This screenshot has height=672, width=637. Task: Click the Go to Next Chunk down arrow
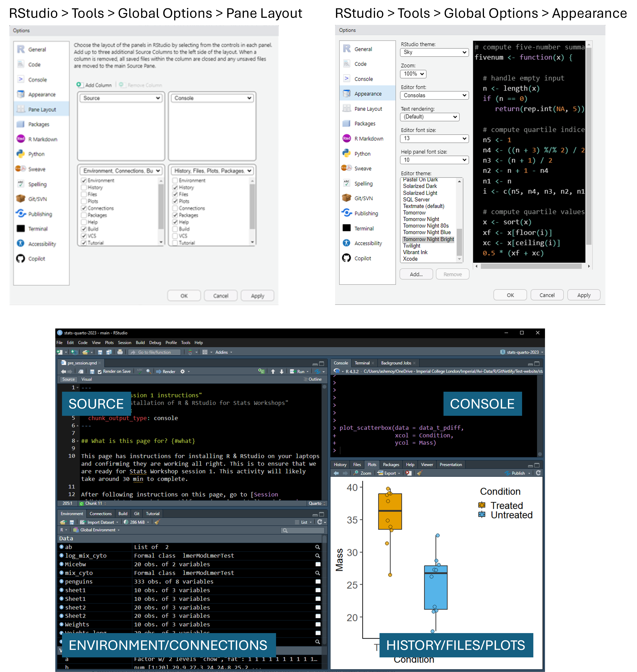(x=282, y=372)
